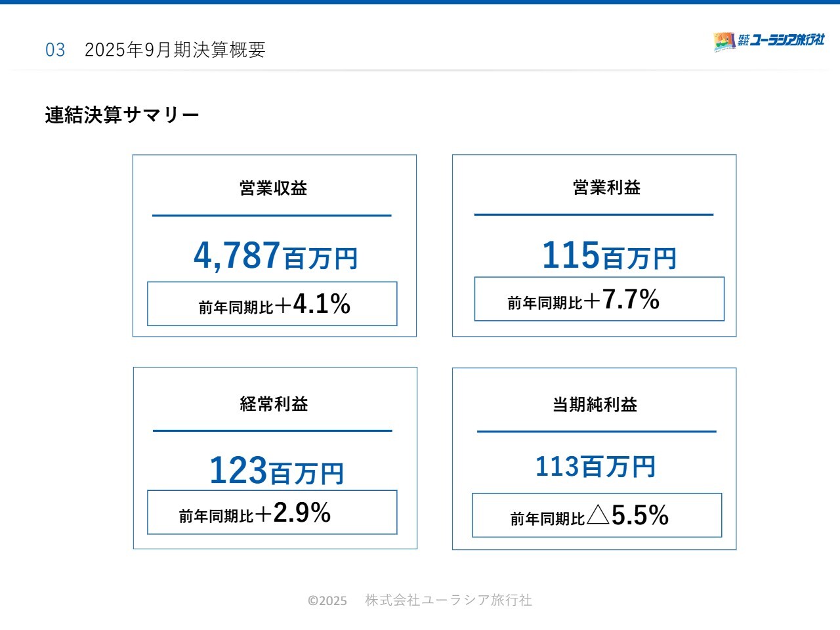Select the 前年同期比+2.9% box

click(272, 513)
